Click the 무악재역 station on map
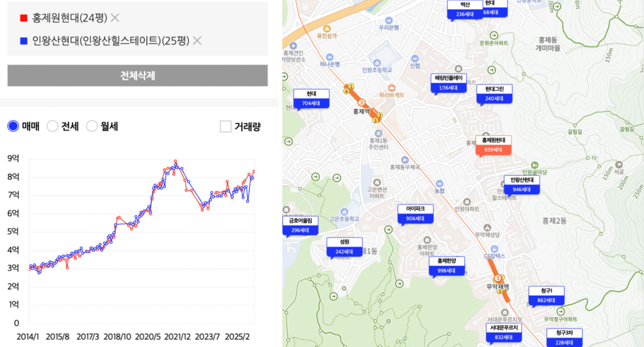 (x=497, y=287)
